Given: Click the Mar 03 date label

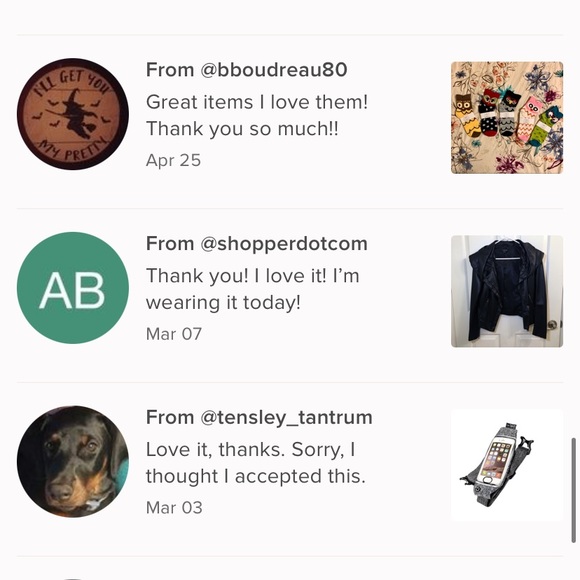Looking at the screenshot, I should point(174,508).
